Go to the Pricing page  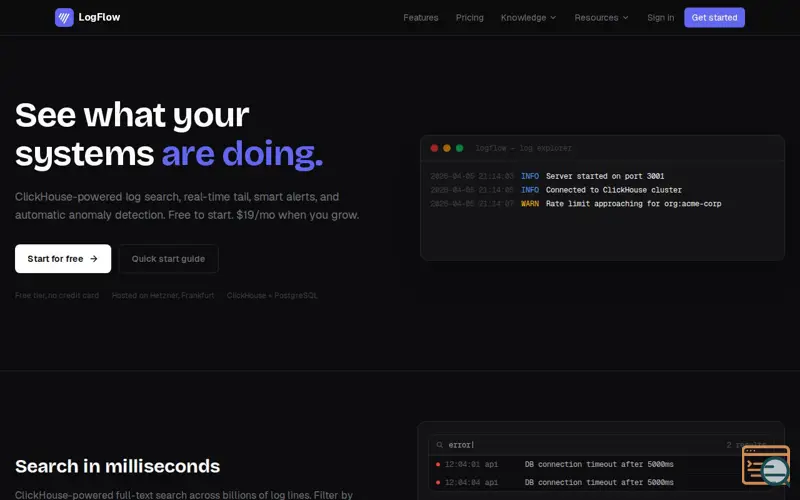click(x=469, y=18)
